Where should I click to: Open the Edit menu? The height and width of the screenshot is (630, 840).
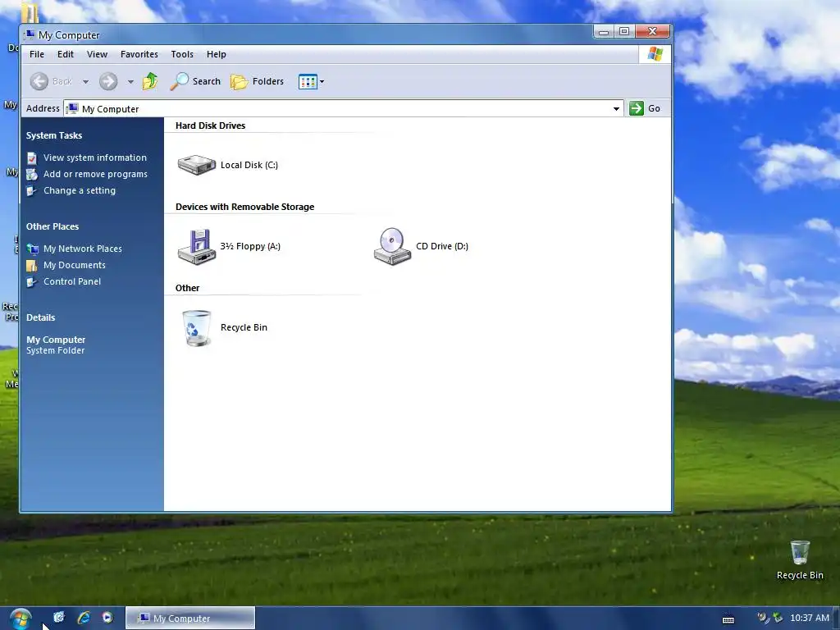pos(66,54)
